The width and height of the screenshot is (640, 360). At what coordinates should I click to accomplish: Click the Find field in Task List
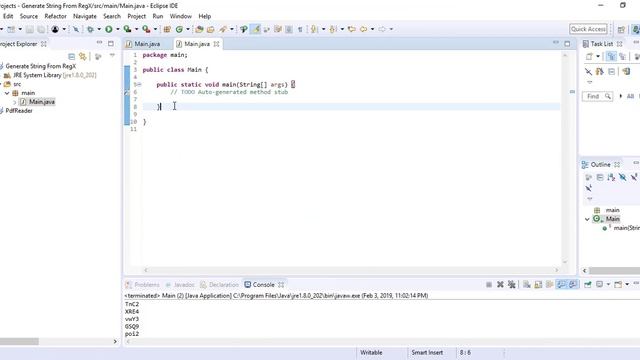(x=598, y=96)
